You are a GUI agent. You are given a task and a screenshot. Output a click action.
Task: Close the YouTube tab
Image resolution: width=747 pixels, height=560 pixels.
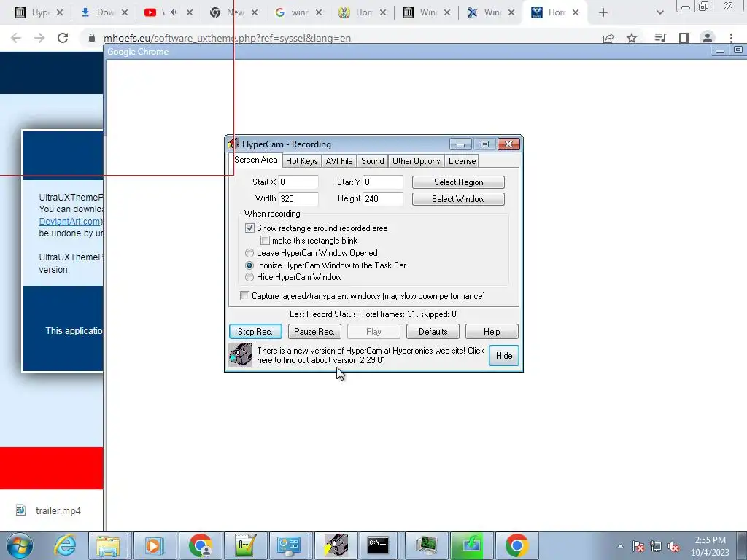coord(190,12)
